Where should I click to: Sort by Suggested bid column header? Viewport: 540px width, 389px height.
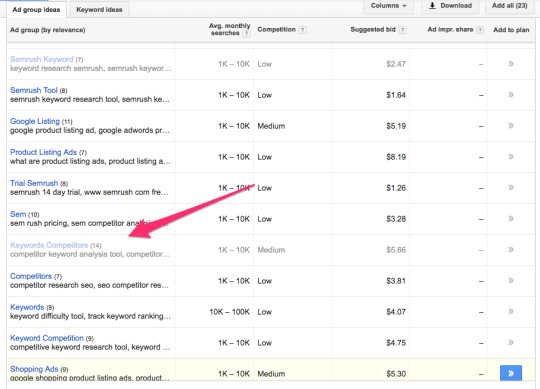[373, 30]
